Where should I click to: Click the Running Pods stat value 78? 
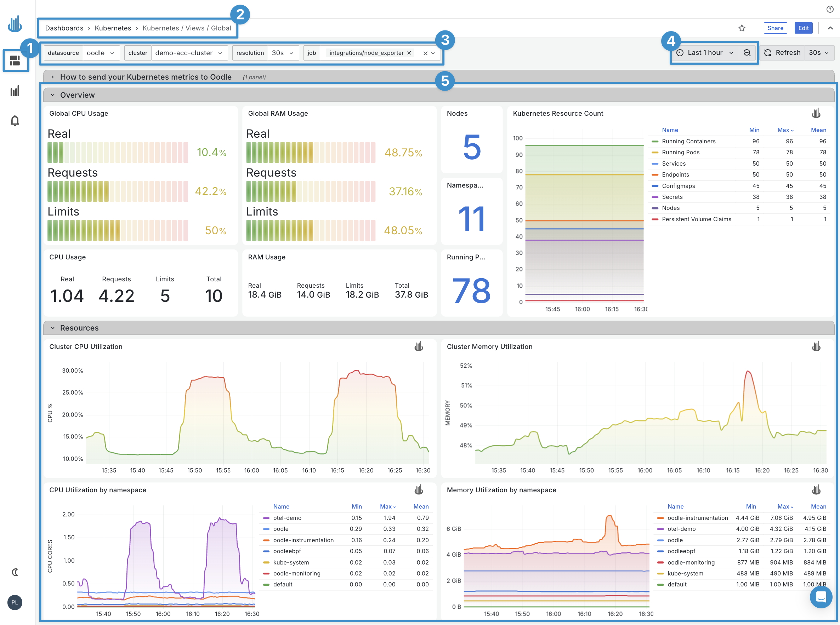coord(472,290)
